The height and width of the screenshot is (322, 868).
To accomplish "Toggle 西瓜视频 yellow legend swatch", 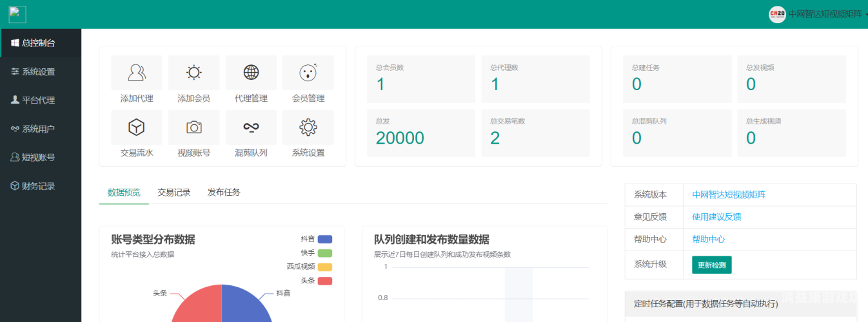I will (325, 267).
